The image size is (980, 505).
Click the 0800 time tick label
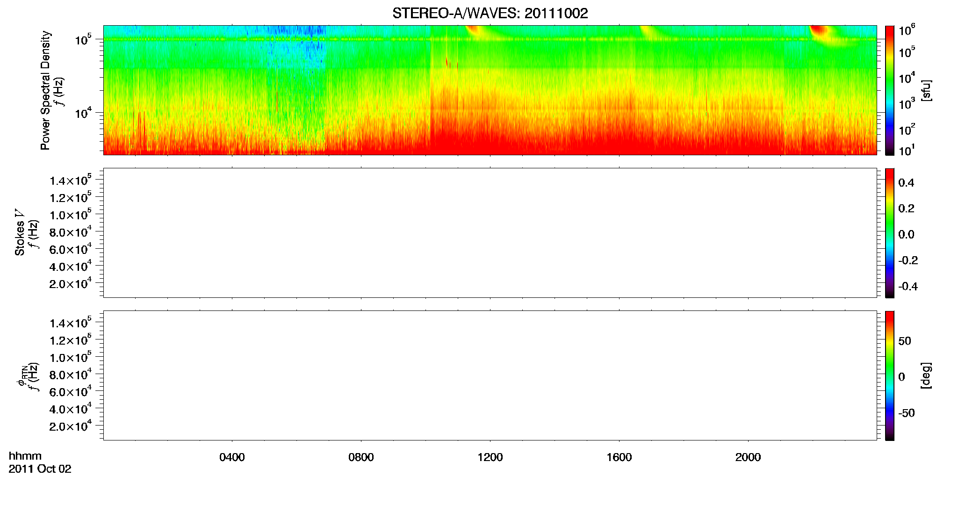[x=361, y=457]
